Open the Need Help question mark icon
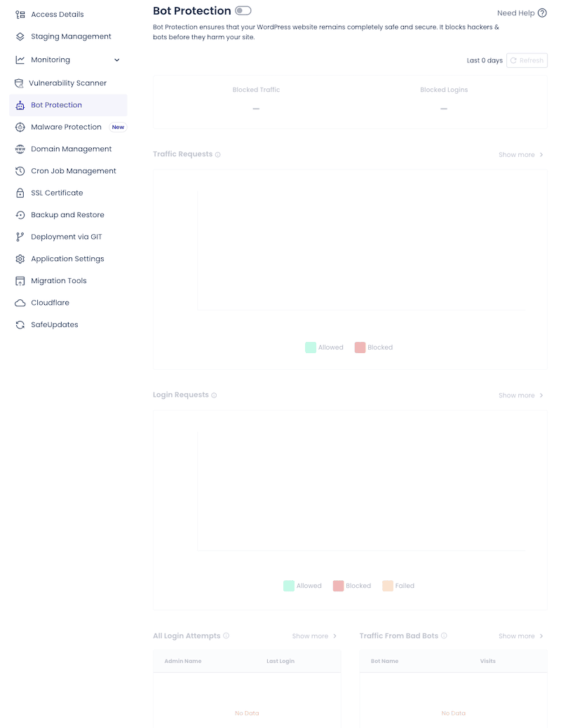This screenshot has height=728, width=561. 543,13
